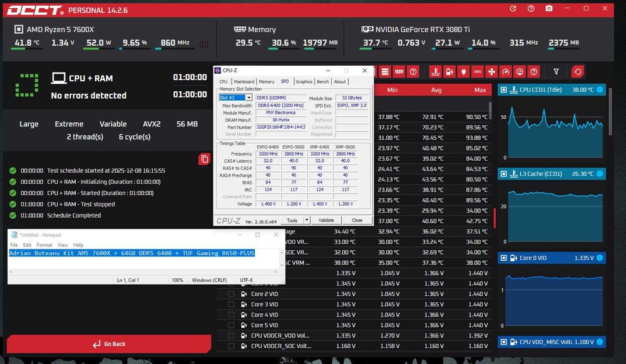The width and height of the screenshot is (626, 364).
Task: Click the Tools button in CPU-Z
Action: [x=292, y=220]
